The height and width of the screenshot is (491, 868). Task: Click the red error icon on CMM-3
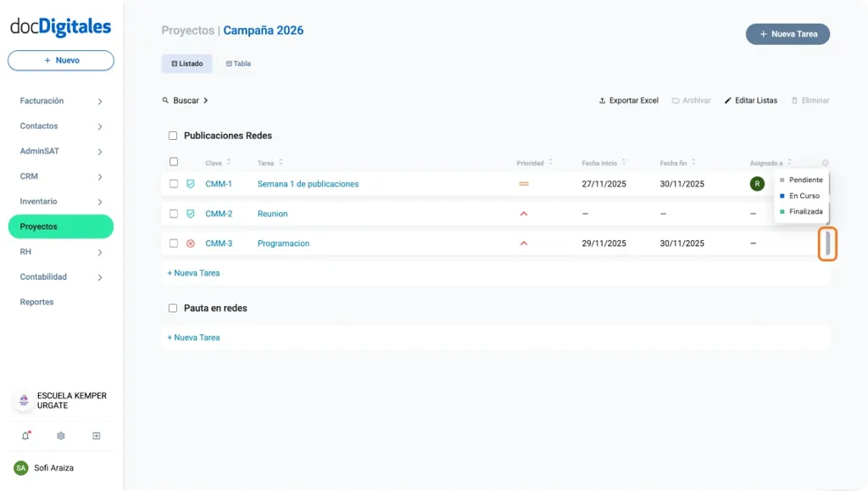pyautogui.click(x=191, y=243)
